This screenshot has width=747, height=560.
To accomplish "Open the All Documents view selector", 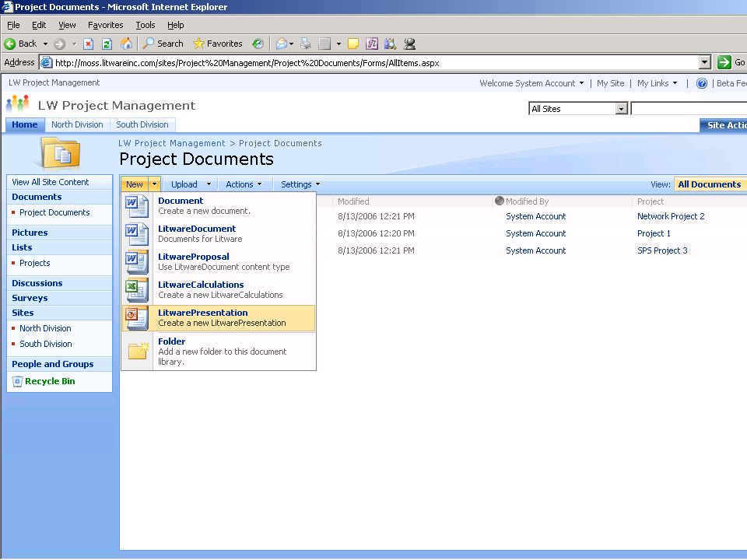I will click(x=710, y=184).
